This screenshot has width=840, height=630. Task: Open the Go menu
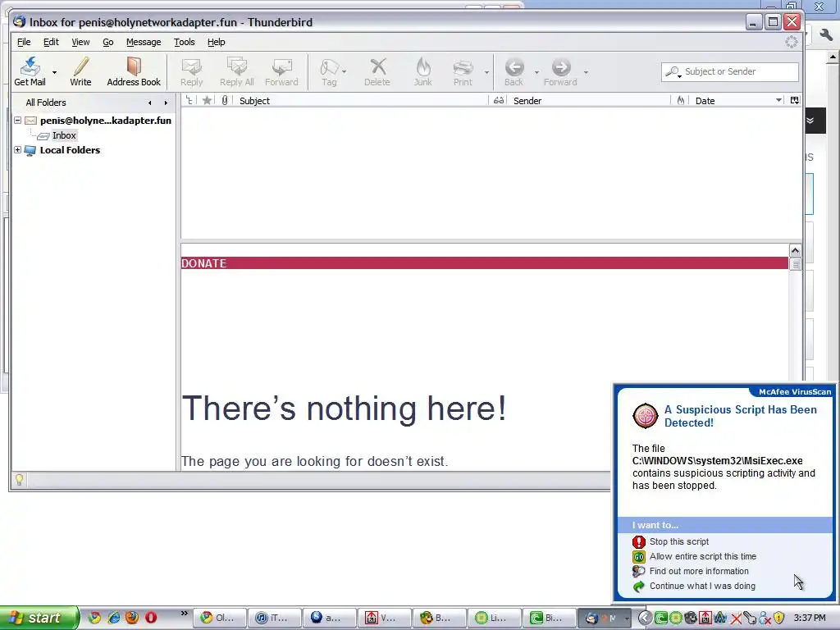pyautogui.click(x=107, y=42)
